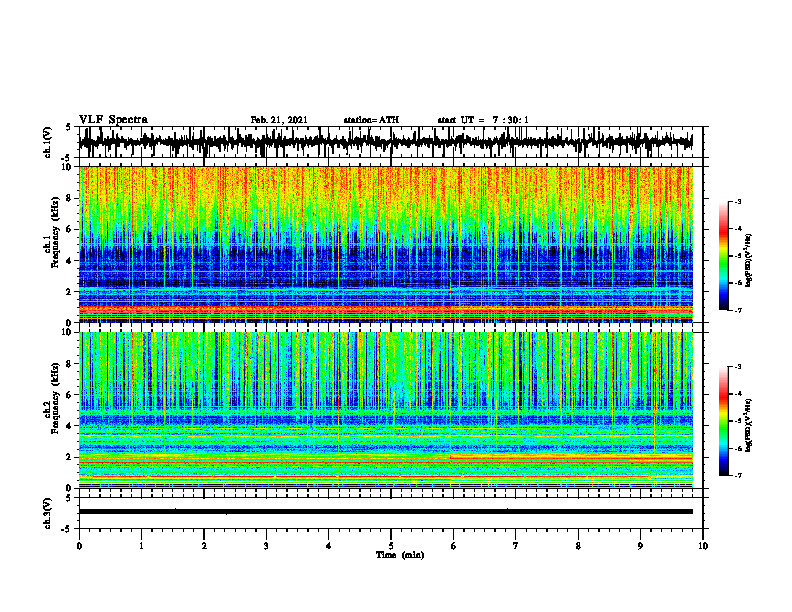This screenshot has height=612, width=792.
Task: Click the "-7" label on ch.2 color bar
Action: 738,476
